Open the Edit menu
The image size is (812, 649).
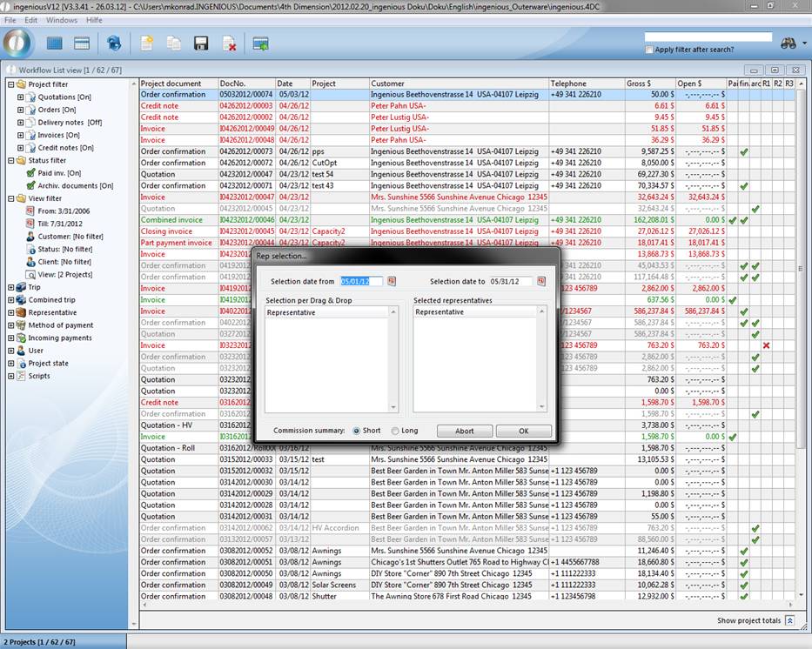coord(30,20)
